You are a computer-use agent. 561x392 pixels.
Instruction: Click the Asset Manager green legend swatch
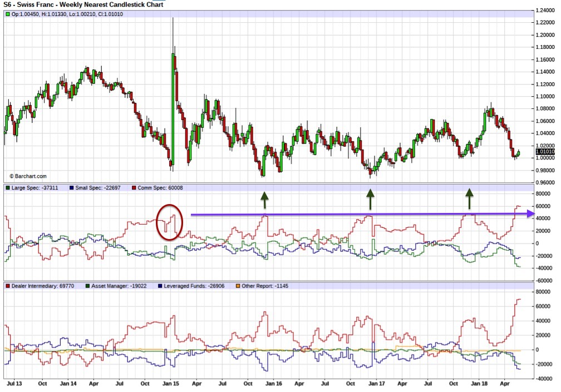87,286
